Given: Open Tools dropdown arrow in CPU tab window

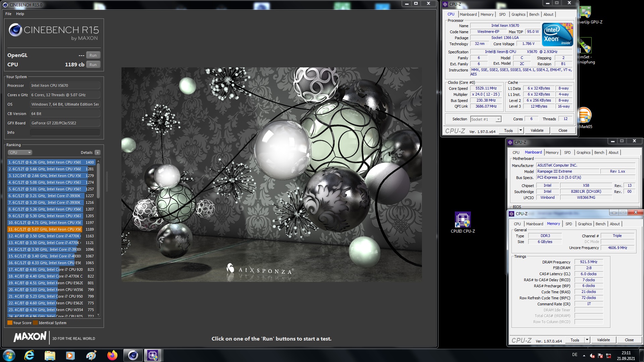Looking at the screenshot, I should [x=521, y=130].
